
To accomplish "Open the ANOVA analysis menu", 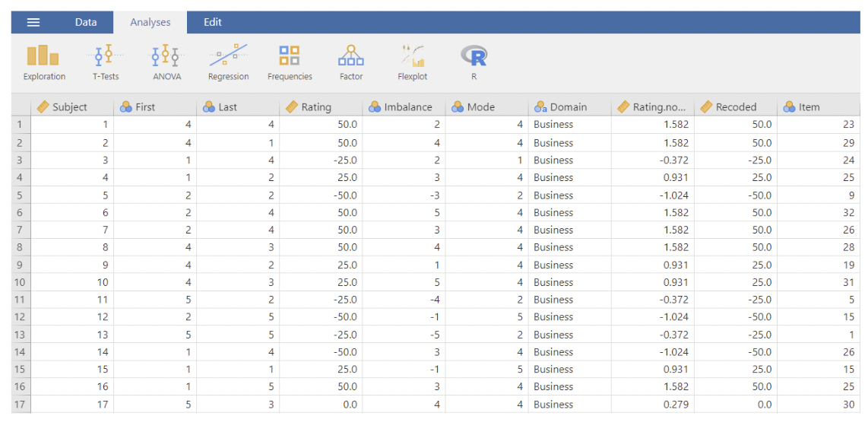I will (166, 62).
